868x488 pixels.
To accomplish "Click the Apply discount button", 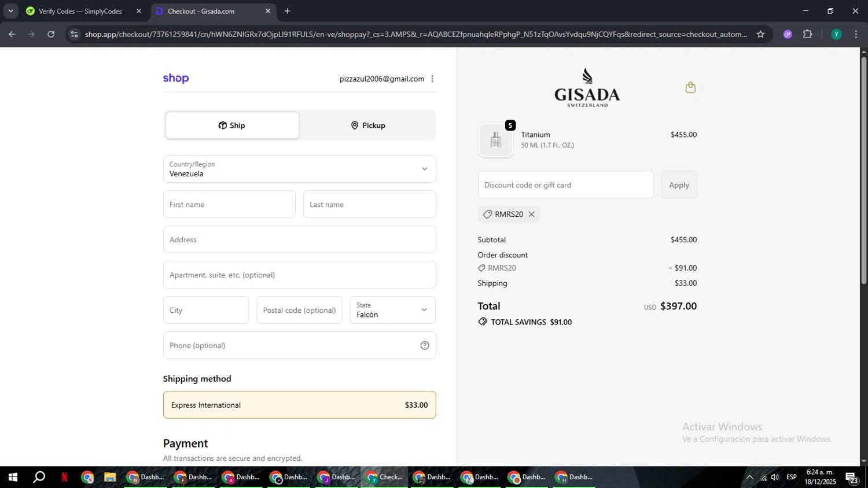I will pos(679,185).
